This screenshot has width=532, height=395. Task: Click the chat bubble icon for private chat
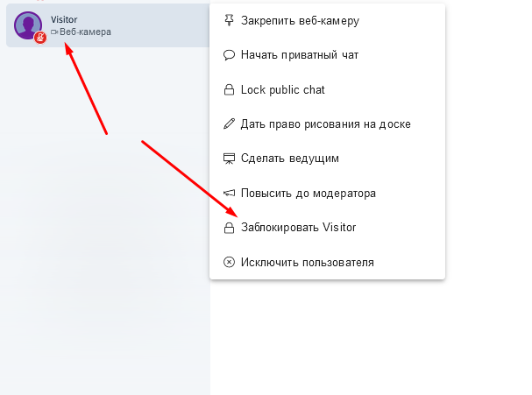tap(230, 54)
